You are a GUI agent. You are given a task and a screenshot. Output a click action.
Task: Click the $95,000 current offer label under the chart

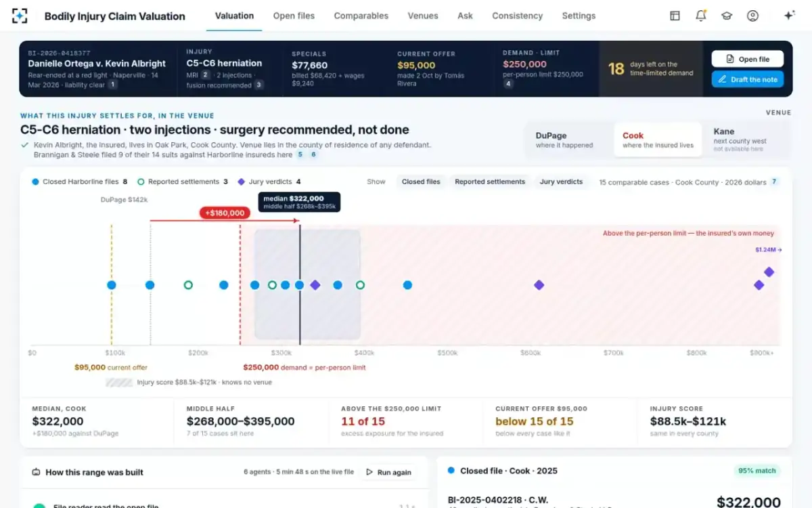[x=111, y=367]
